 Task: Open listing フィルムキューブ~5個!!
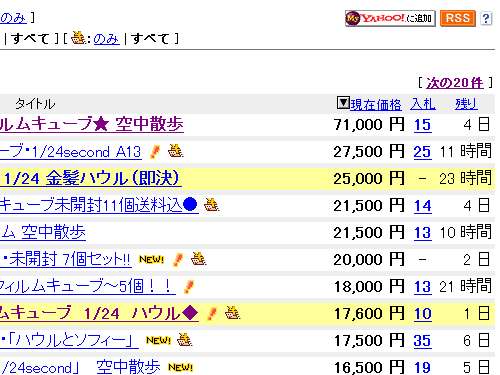tap(88, 286)
